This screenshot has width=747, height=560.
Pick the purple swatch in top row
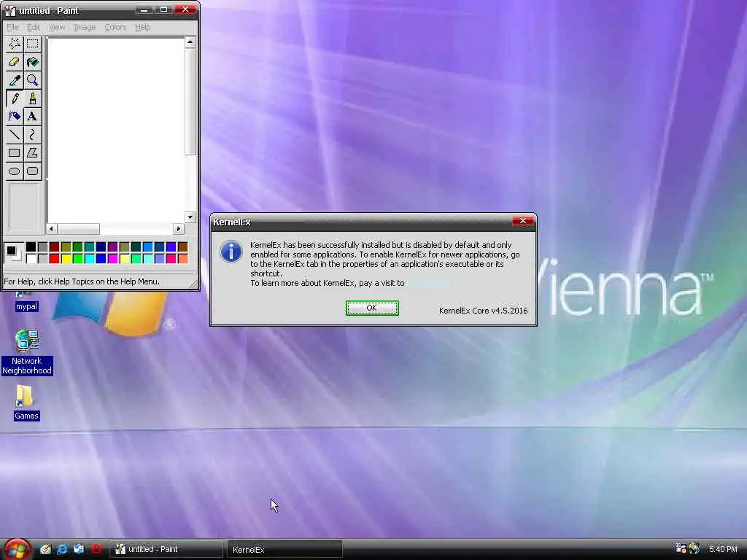[113, 246]
